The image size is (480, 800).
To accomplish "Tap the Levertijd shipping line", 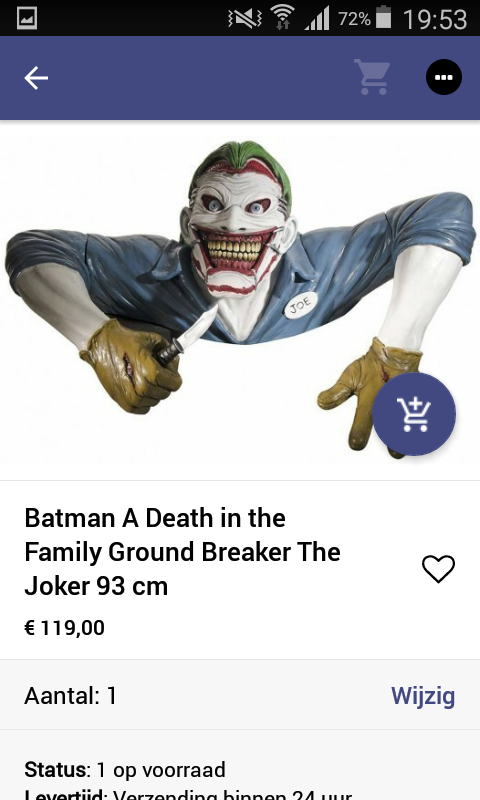I will coord(188,794).
